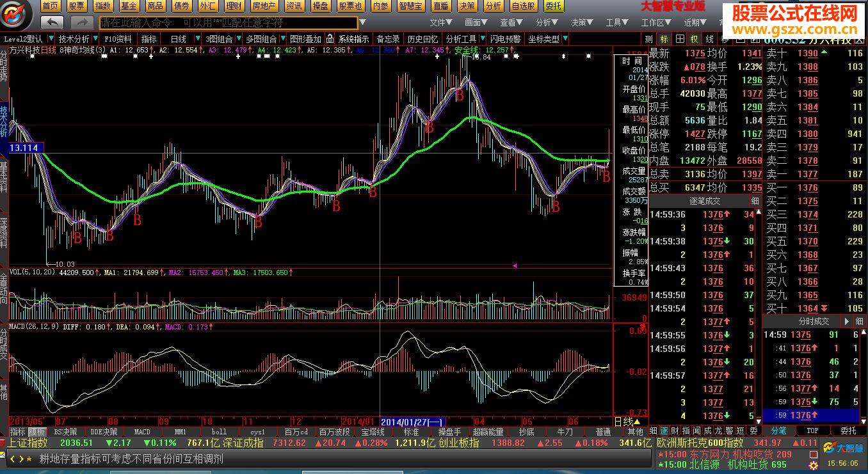The image size is (868, 474).
Task: Select the 成 icon tab
Action: pos(707,431)
